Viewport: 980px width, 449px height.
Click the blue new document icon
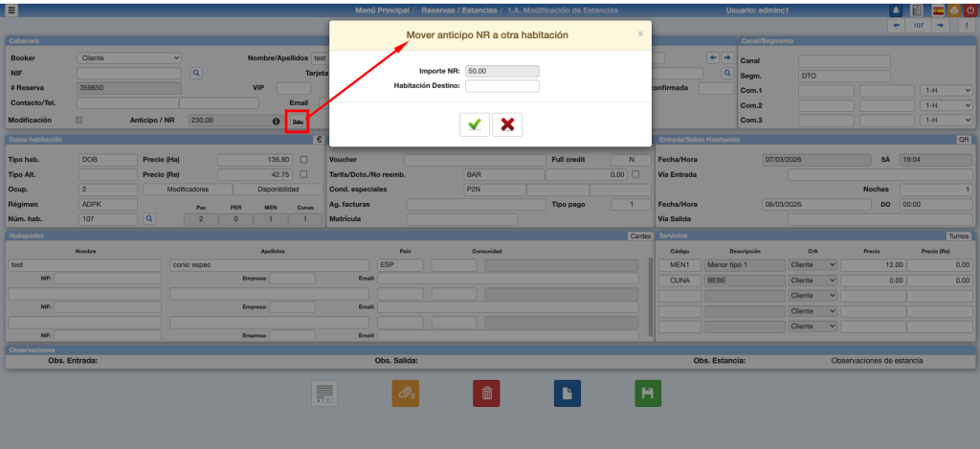(568, 393)
